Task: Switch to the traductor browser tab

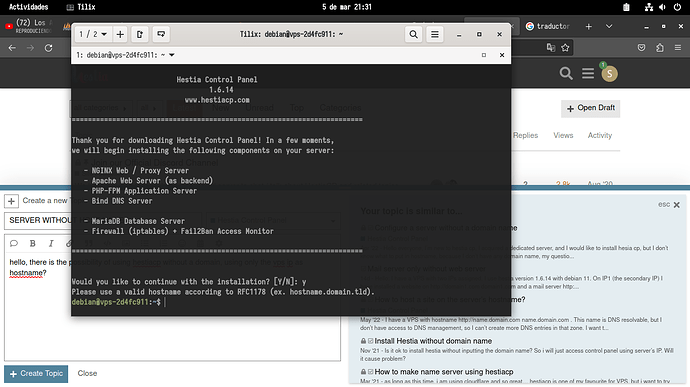Action: click(x=548, y=26)
